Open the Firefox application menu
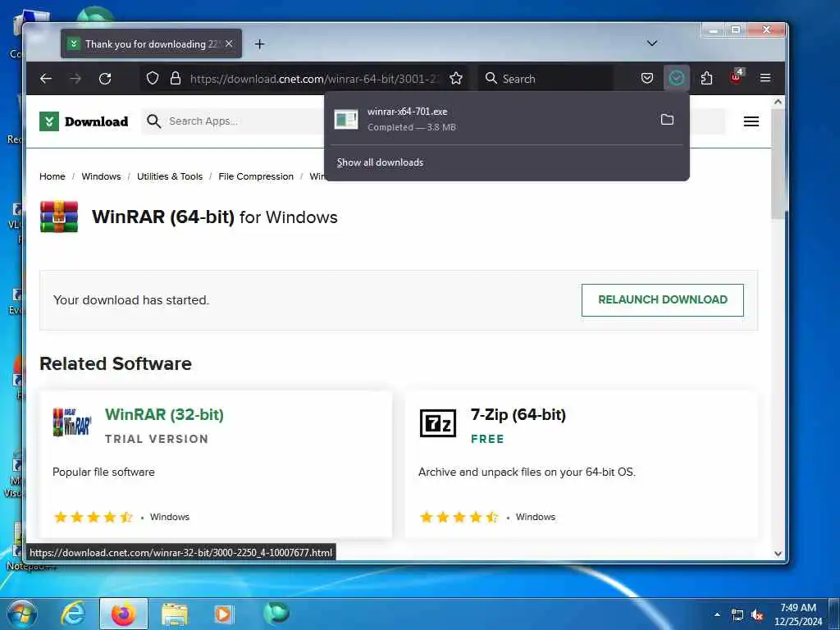The image size is (840, 630). 765,78
